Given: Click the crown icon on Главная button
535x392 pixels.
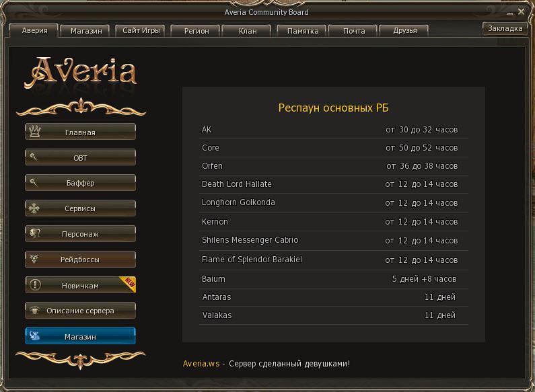Looking at the screenshot, I should point(34,132).
